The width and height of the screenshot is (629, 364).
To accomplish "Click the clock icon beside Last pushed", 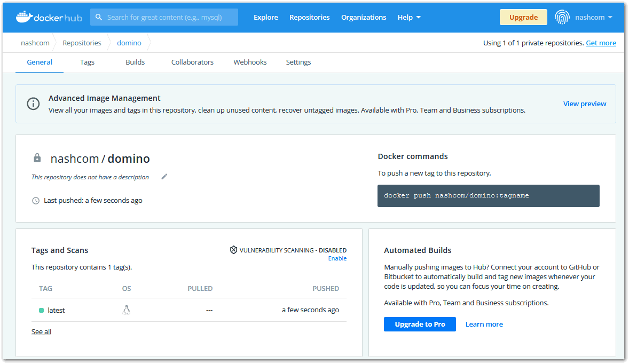I will click(x=36, y=201).
